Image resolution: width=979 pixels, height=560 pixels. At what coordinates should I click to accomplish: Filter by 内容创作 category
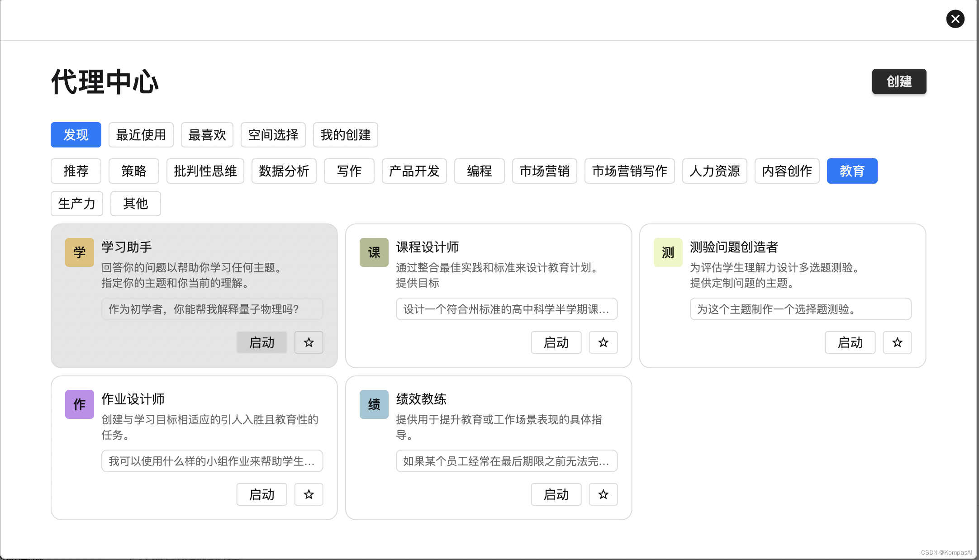tap(787, 171)
